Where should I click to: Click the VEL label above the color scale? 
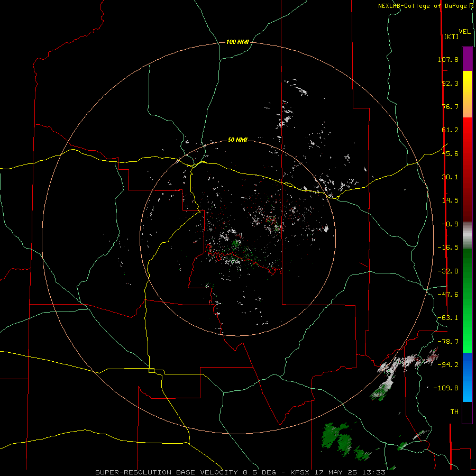[464, 32]
